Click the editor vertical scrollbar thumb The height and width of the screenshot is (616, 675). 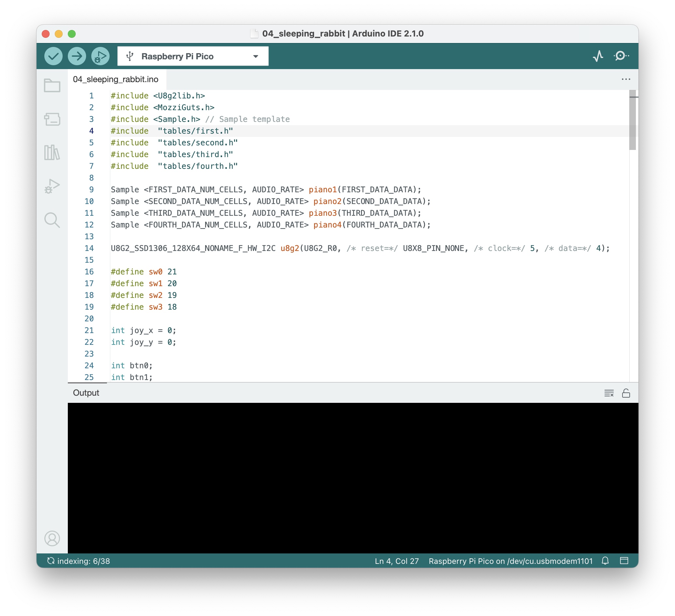point(632,120)
